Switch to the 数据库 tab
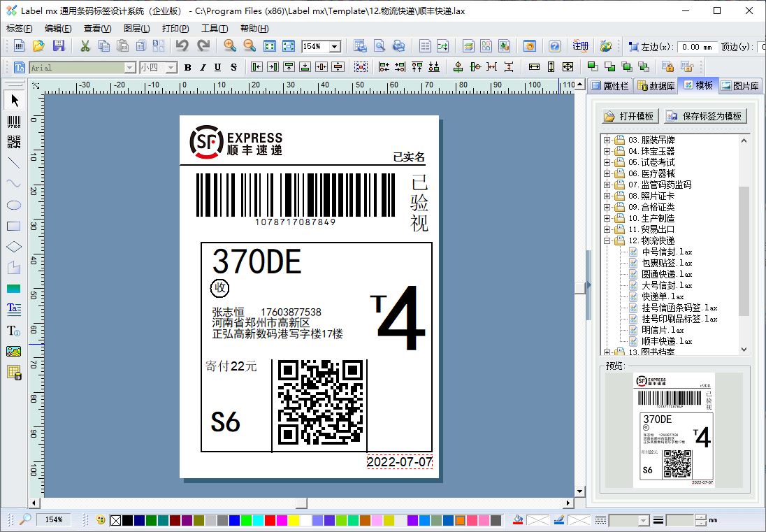 656,86
